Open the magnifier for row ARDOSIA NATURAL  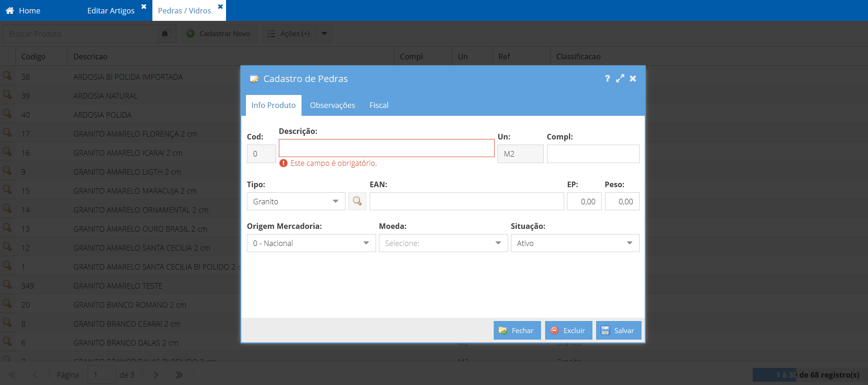coord(7,94)
